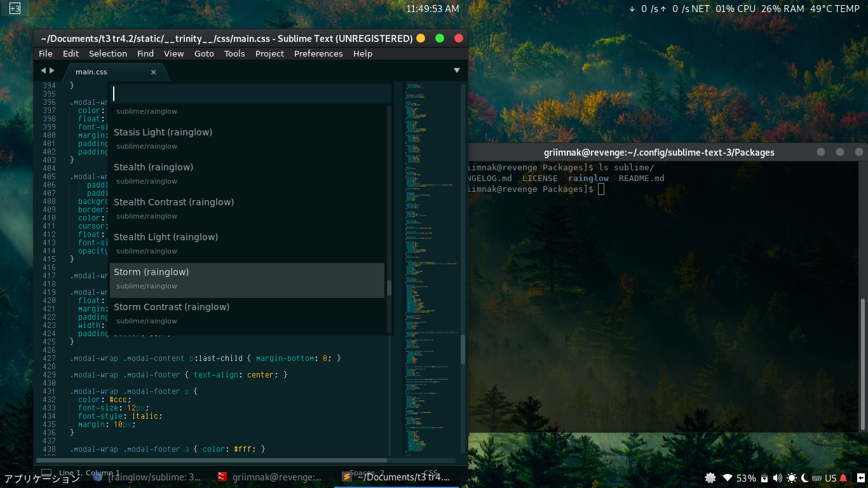Click 'LICENSE' in terminal output
Viewport: 868px width, 488px height.
coord(540,178)
